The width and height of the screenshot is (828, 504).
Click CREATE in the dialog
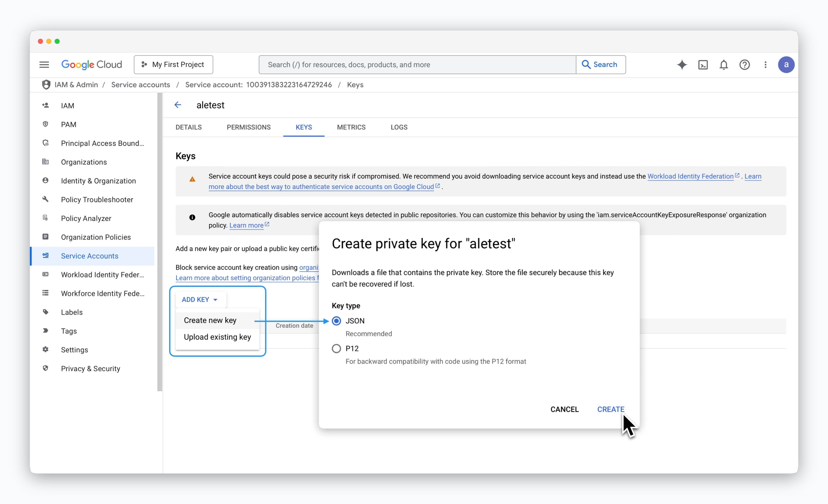tap(611, 409)
